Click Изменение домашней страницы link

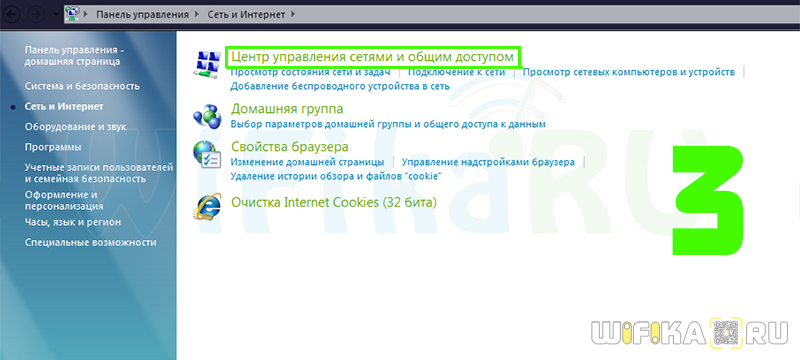coord(307,162)
